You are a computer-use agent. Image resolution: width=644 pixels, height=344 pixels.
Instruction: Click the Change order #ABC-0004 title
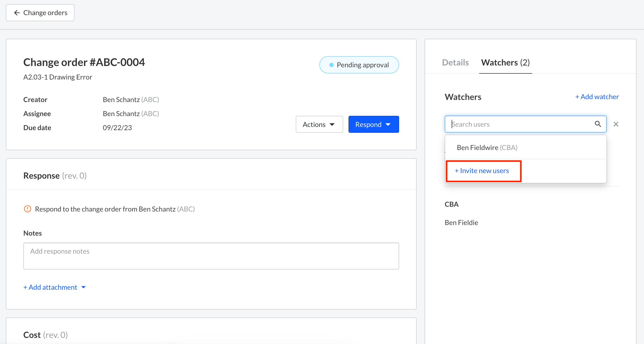pos(84,62)
